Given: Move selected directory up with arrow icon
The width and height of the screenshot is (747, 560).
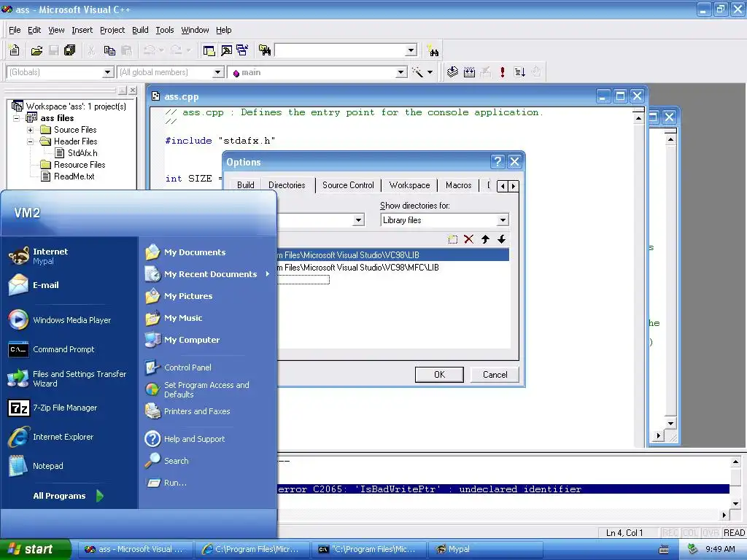Looking at the screenshot, I should [485, 239].
